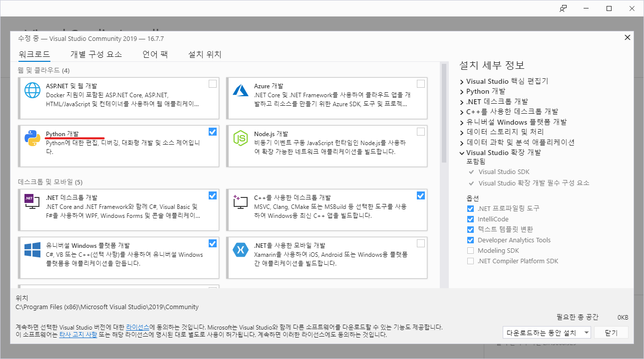Viewport: 644px width, 359px height.
Task: Click the Azure development workload icon
Action: [x=241, y=91]
